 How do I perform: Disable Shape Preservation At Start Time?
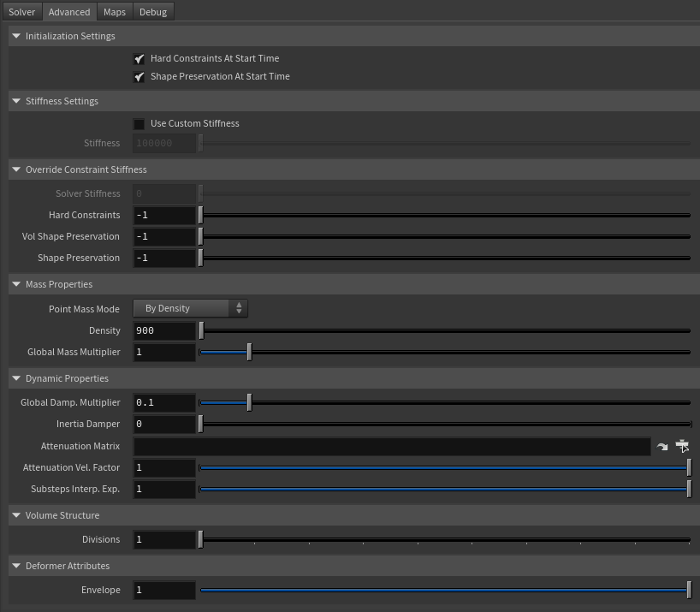139,76
